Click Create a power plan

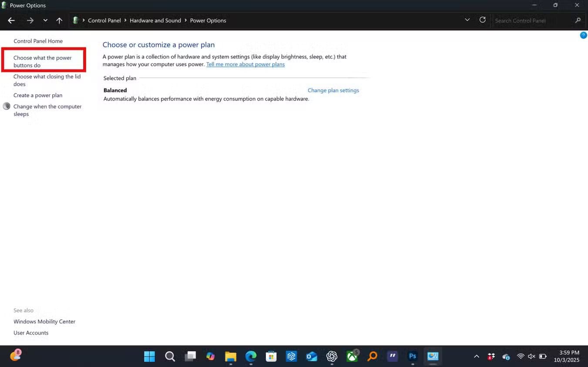click(38, 95)
